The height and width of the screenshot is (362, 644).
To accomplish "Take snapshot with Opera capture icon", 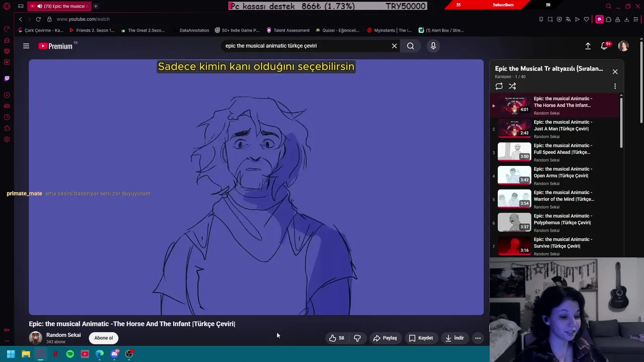I will [550, 19].
